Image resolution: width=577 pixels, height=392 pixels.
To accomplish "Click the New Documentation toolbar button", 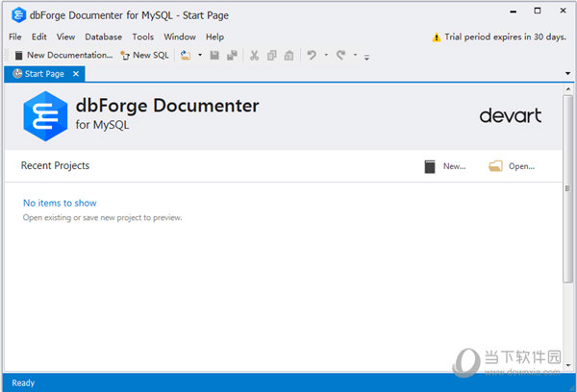I will point(63,55).
